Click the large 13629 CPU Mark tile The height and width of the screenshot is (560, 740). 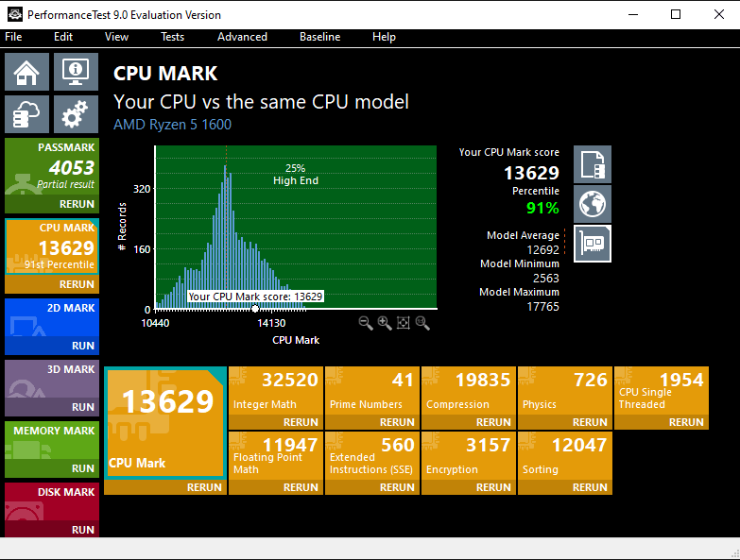[165, 423]
